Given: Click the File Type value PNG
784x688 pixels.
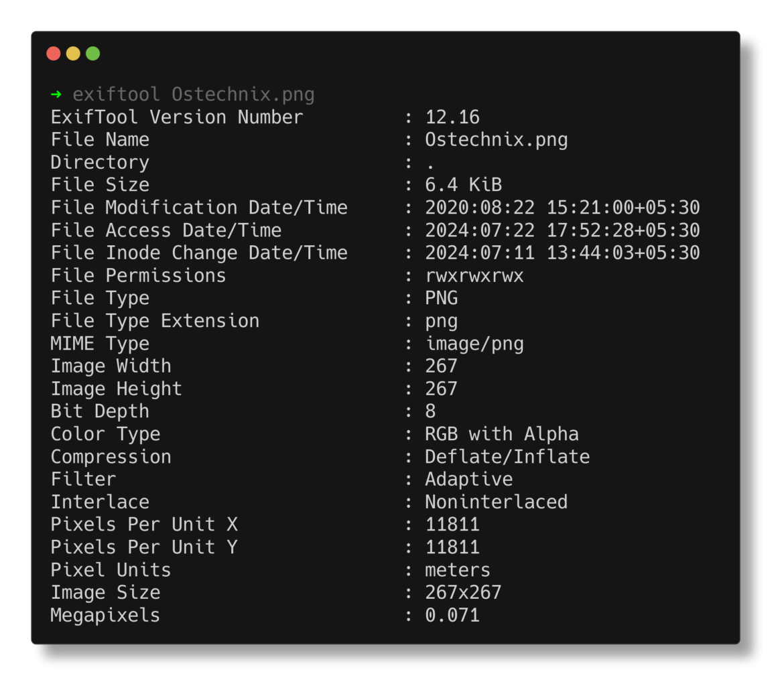Looking at the screenshot, I should [x=442, y=298].
